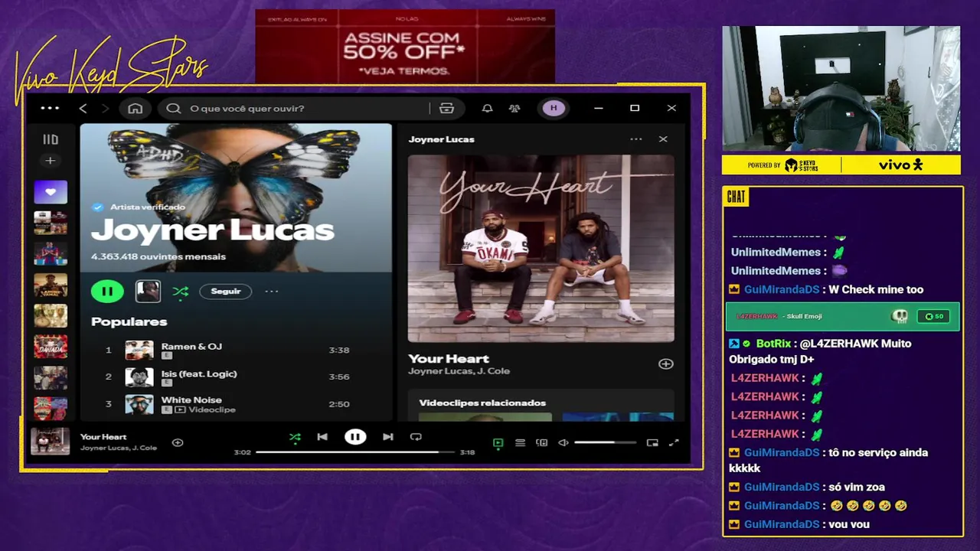Screen dimensions: 980x551
Task: Click the search field 'O que você quer ouvir?'
Action: (293, 109)
